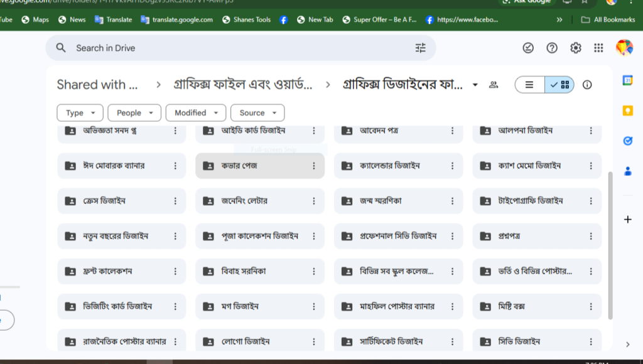
Task: Open the Google apps grid launcher
Action: (x=598, y=48)
